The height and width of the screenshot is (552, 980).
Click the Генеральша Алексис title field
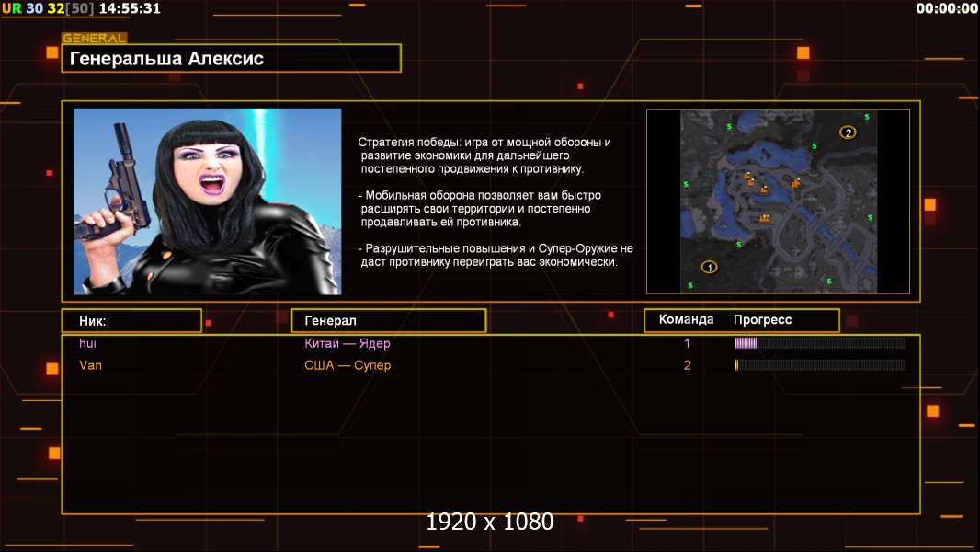(x=231, y=58)
